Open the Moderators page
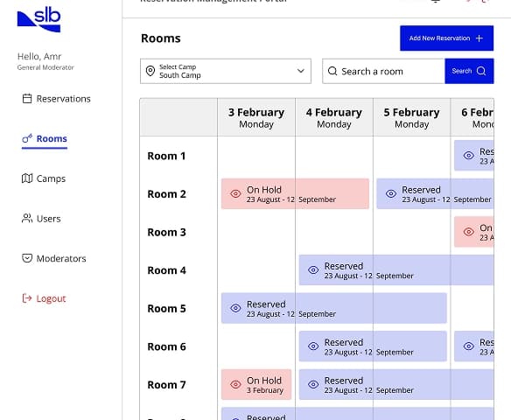This screenshot has height=420, width=511. [x=54, y=258]
